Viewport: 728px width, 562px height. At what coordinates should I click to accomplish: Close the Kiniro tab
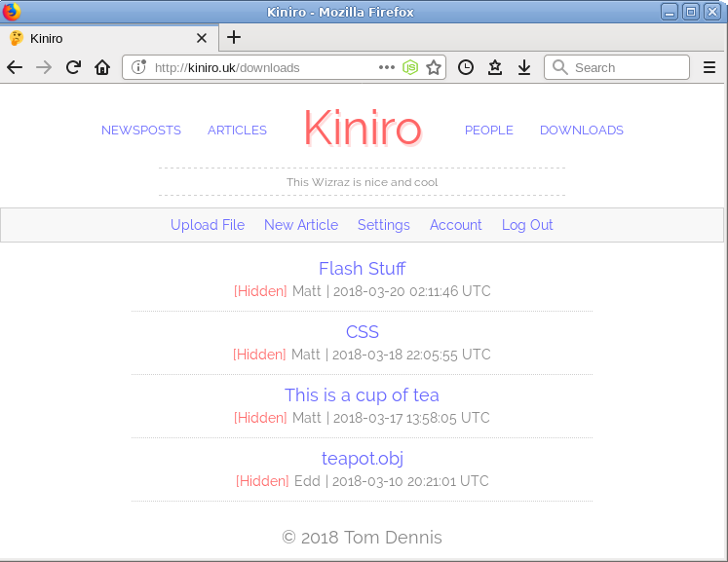tap(202, 39)
